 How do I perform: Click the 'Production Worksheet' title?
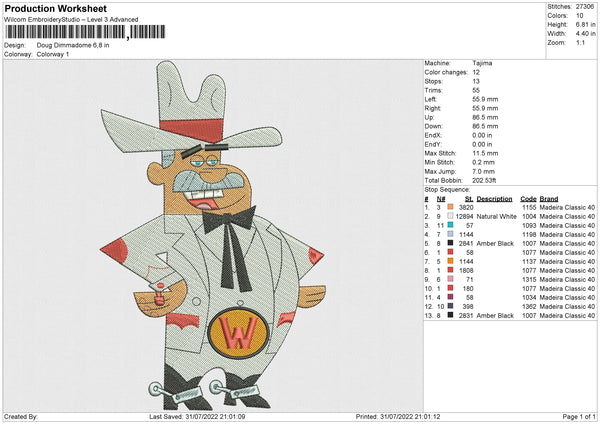click(x=55, y=8)
